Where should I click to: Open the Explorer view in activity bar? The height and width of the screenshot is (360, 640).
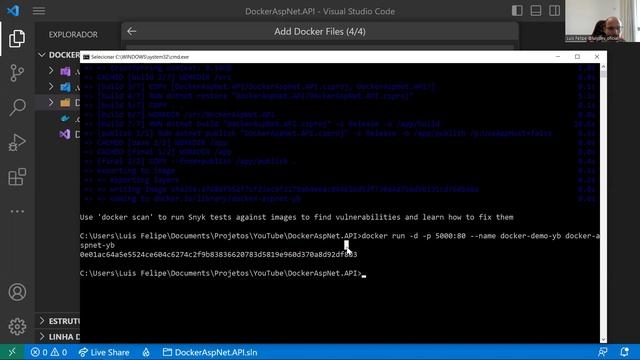tap(17, 38)
